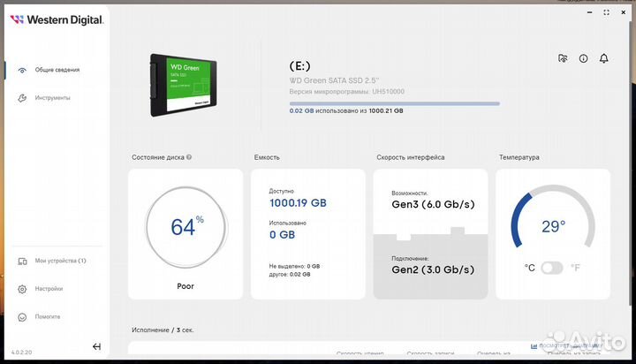Click the Скорость интерфейса heading
Image resolution: width=636 pixels, height=364 pixels.
(x=411, y=157)
